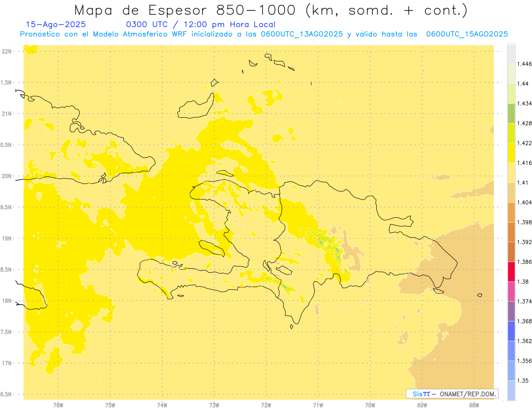
Task: Select the colorbar value '1.356'
Action: tap(525, 361)
